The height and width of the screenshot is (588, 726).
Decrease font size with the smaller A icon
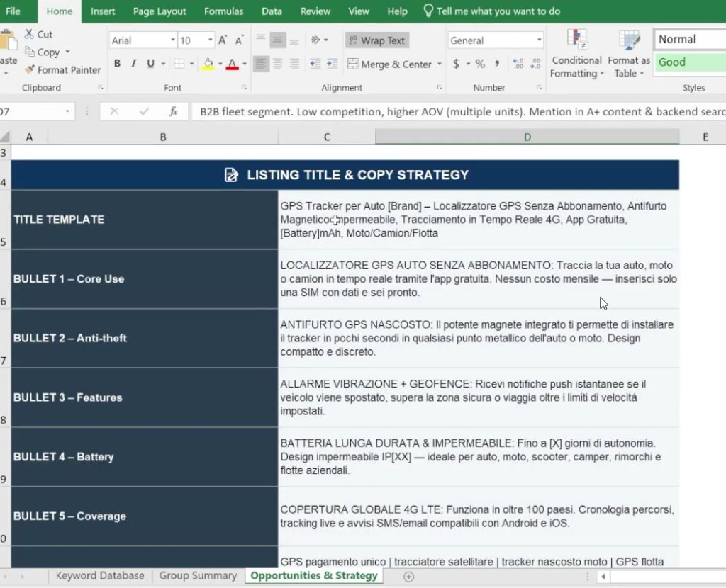[x=239, y=40]
